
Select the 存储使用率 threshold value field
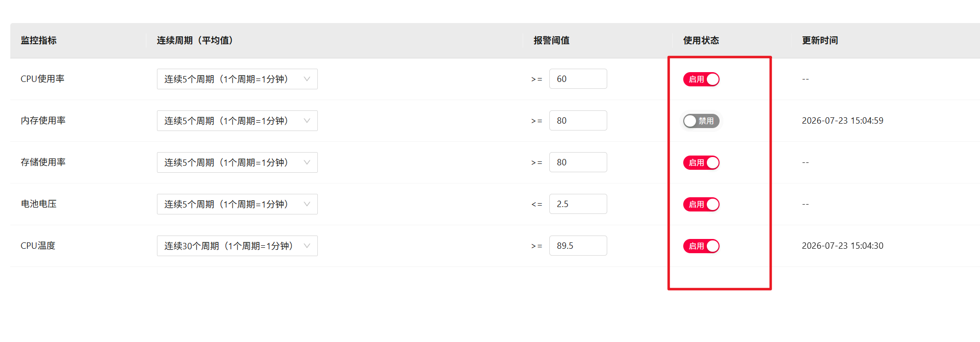[578, 162]
